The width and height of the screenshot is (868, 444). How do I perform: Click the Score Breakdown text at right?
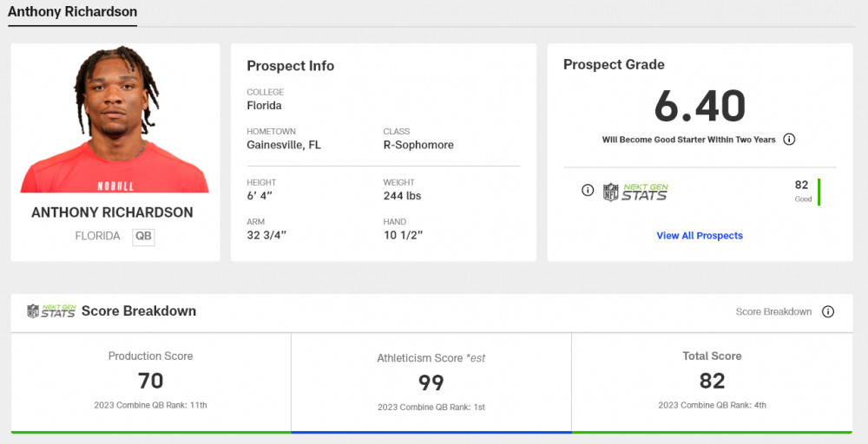[773, 312]
